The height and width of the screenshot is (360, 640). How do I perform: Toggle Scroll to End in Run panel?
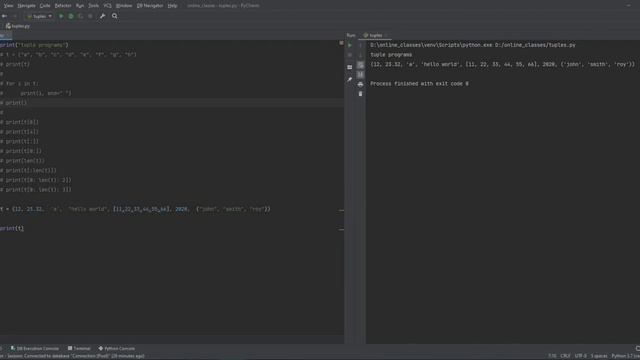tap(360, 74)
